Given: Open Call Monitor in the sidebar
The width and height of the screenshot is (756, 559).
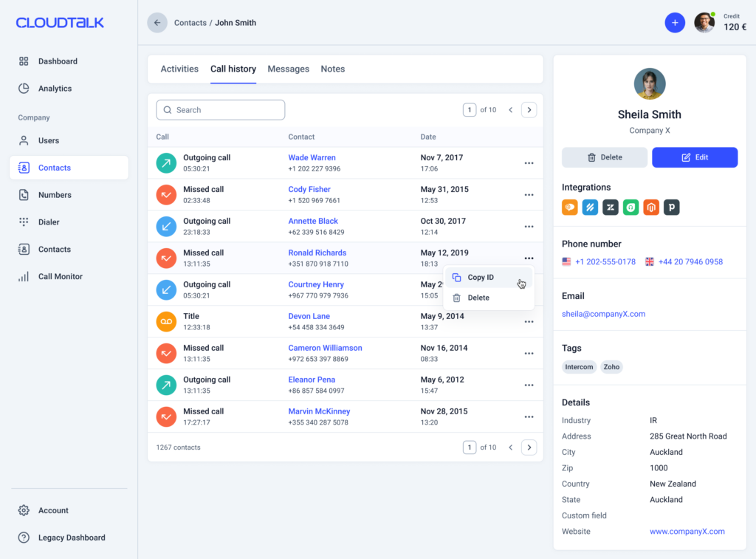Looking at the screenshot, I should pyautogui.click(x=60, y=277).
